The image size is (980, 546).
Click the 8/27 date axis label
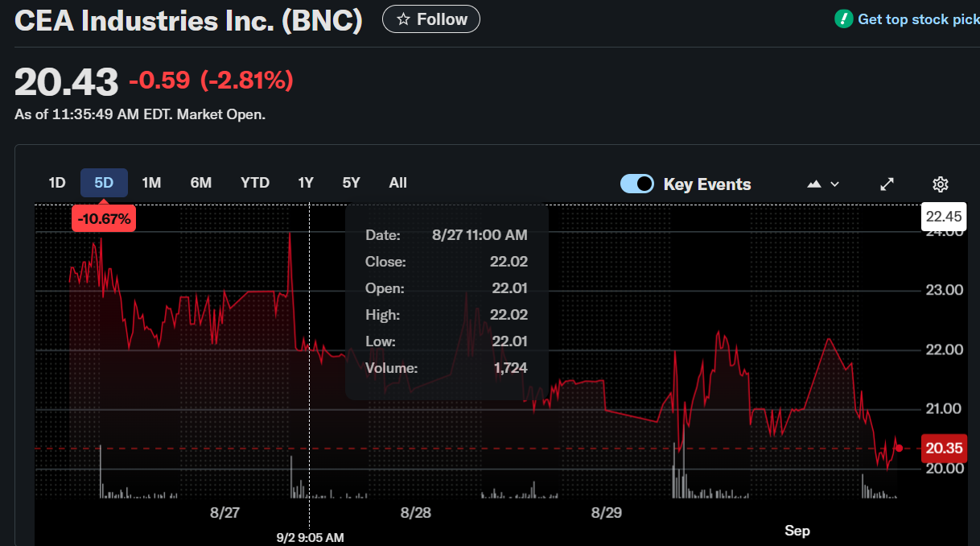(225, 512)
